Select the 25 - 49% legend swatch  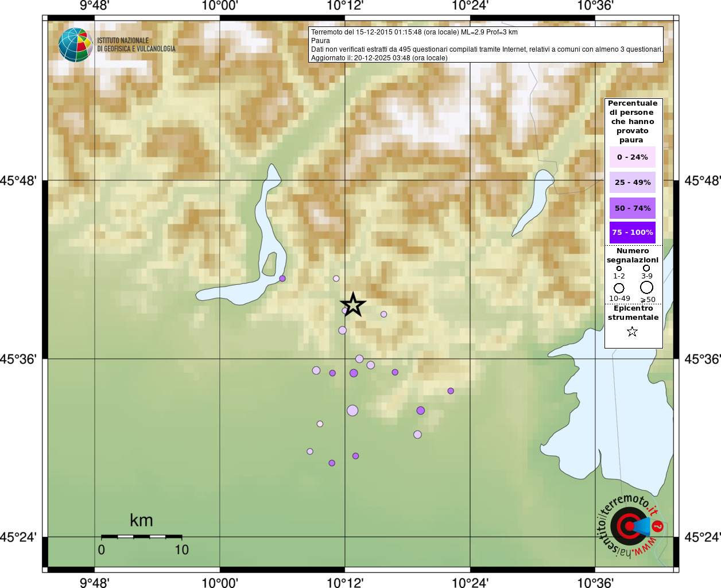click(633, 182)
